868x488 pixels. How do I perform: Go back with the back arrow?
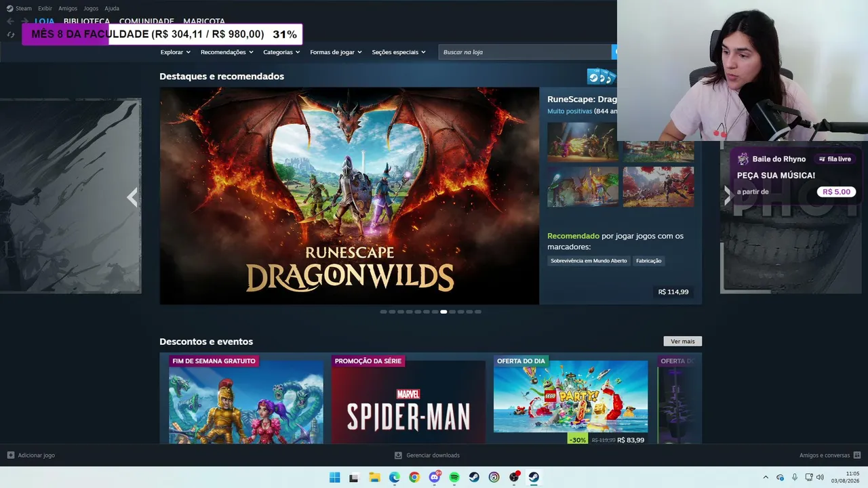click(x=10, y=21)
